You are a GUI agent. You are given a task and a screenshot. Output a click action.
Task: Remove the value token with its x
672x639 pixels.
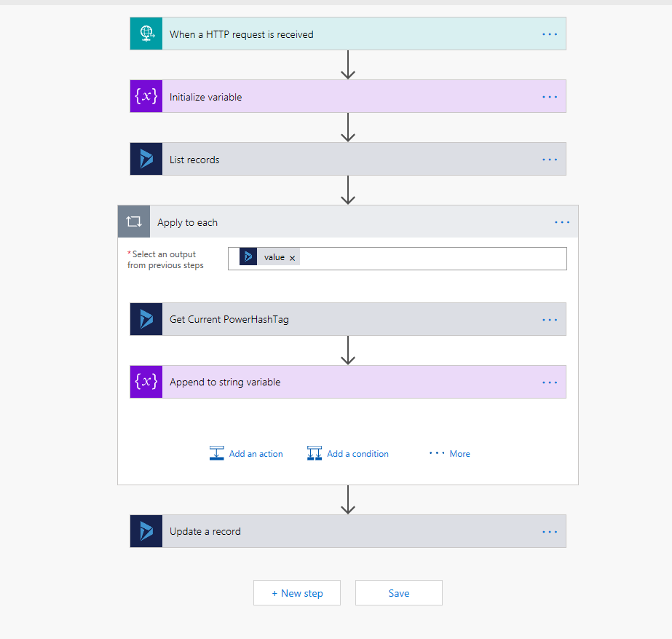tap(293, 258)
